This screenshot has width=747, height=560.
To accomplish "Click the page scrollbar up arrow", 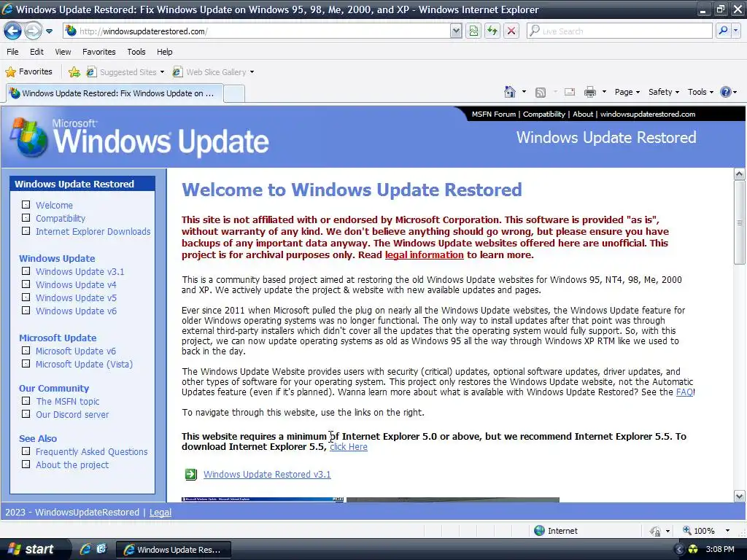I will pos(740,174).
